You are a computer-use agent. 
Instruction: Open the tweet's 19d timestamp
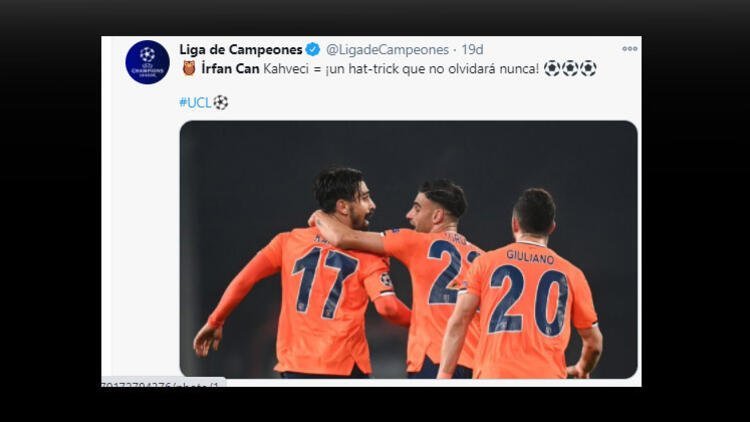point(472,50)
